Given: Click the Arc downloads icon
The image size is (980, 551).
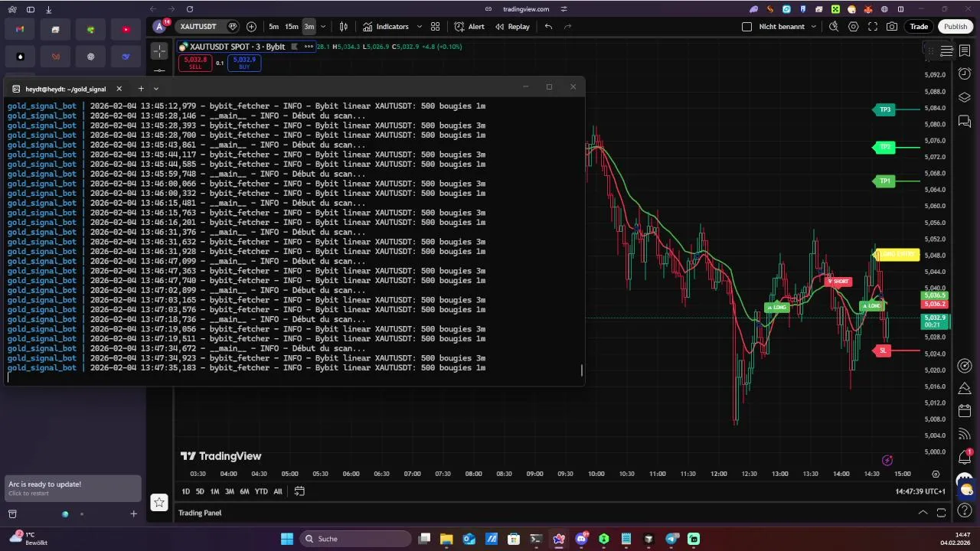Looking at the screenshot, I should pyautogui.click(x=49, y=9).
